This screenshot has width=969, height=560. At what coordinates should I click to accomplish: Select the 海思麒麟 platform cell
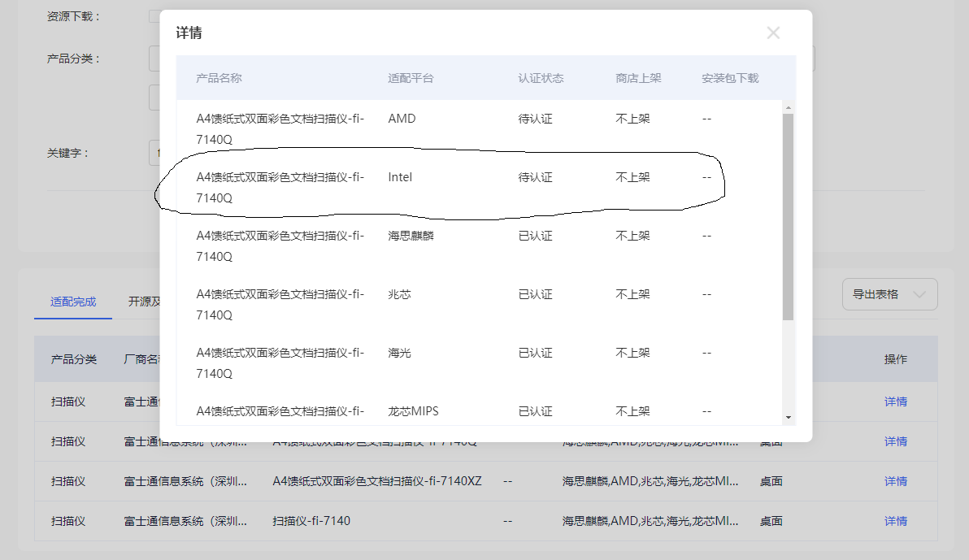coord(411,236)
